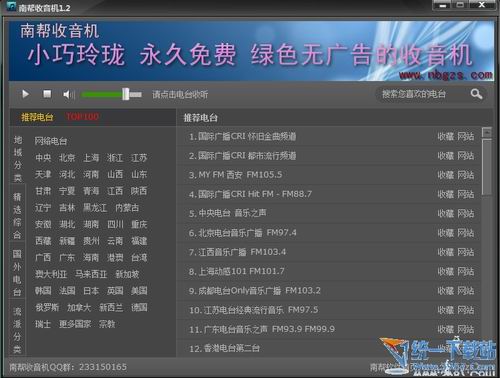Stop the radio with the stop button
The height and width of the screenshot is (378, 500).
(47, 94)
